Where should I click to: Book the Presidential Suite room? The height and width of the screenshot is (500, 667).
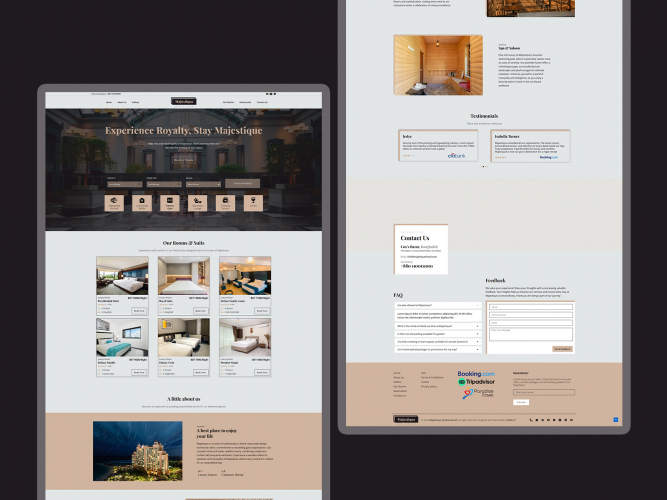(139, 311)
